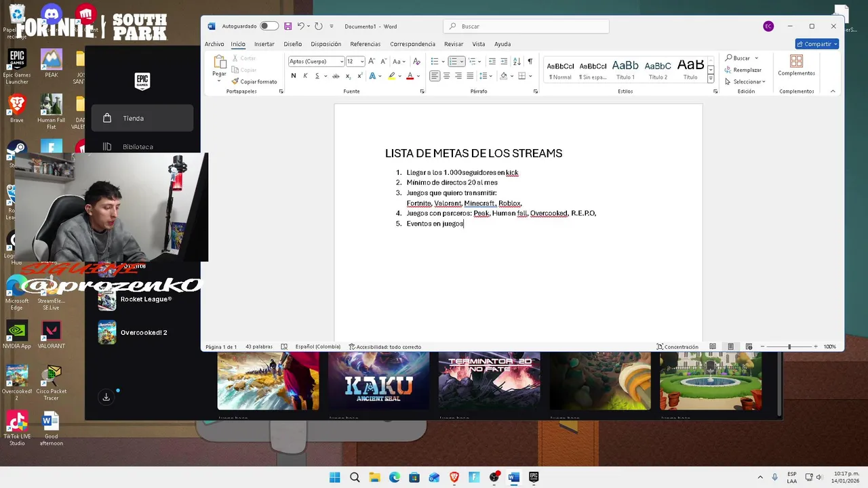Open the Pegar paste options arrow
Screen dimensions: 868x488
point(219,81)
